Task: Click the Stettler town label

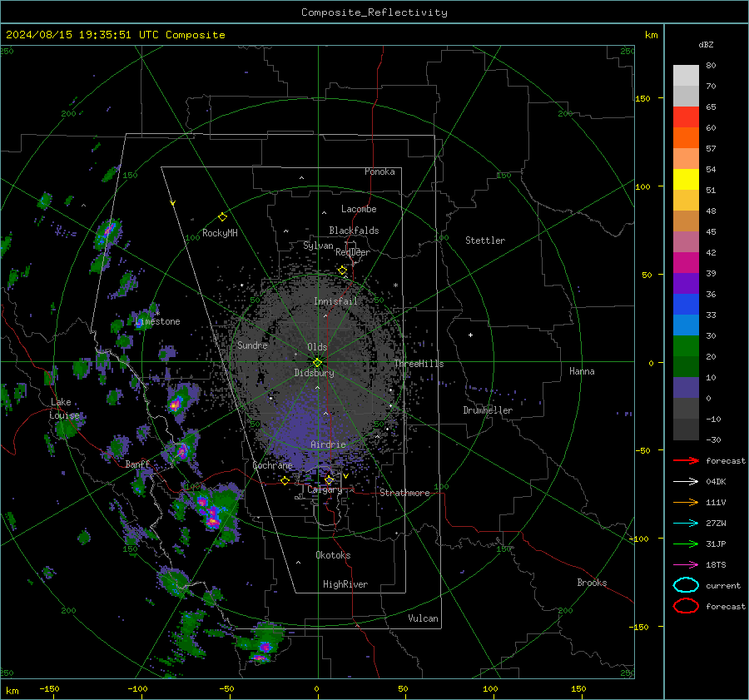Action: (485, 241)
